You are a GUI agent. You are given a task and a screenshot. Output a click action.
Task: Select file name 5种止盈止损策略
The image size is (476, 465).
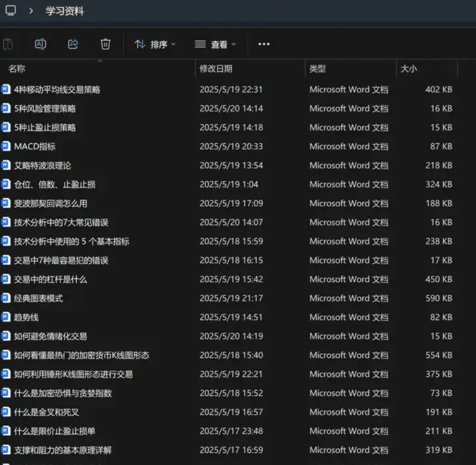(45, 128)
